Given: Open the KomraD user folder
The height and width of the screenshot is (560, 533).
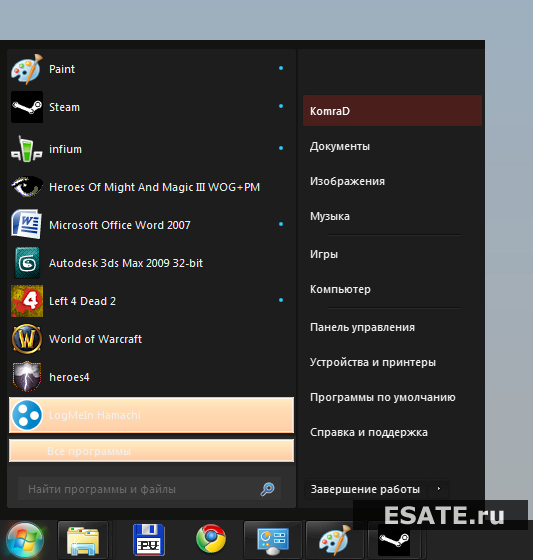Looking at the screenshot, I should (x=392, y=111).
